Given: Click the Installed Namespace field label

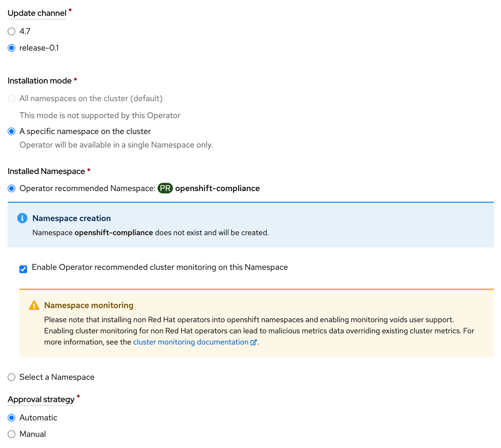Looking at the screenshot, I should pos(46,171).
